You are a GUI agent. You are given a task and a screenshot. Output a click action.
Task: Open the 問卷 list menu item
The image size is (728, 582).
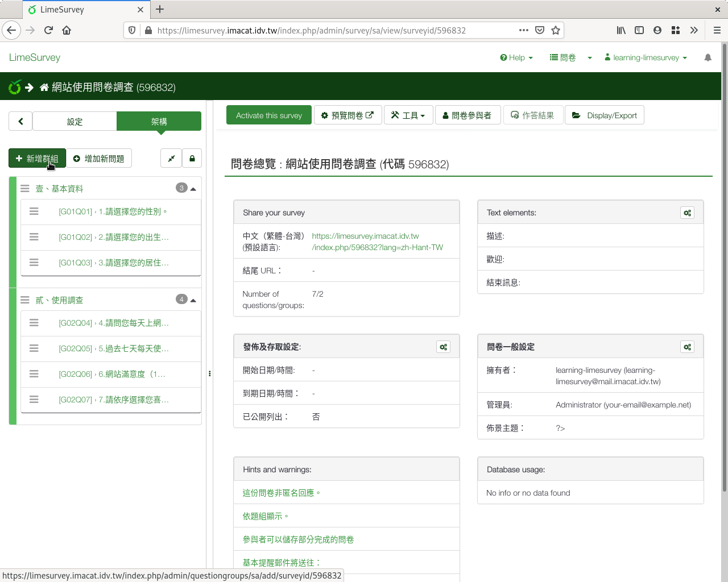(x=563, y=57)
